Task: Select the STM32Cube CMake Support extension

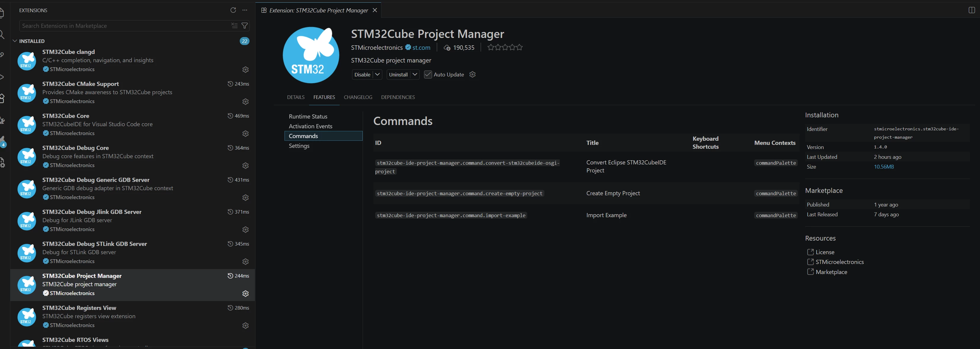Action: [x=132, y=93]
